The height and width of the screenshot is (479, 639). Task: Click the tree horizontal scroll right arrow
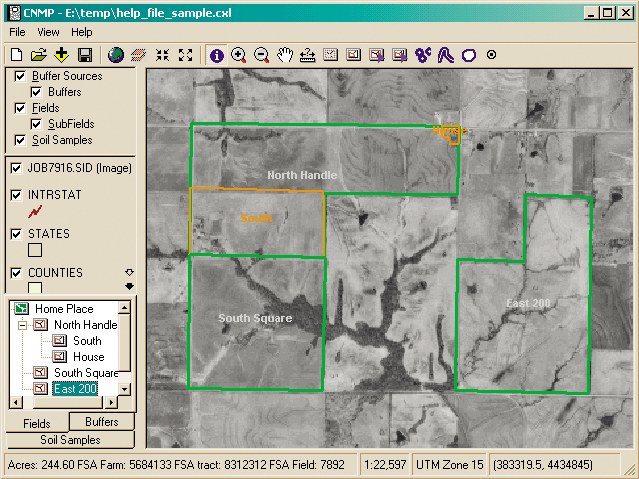tap(111, 402)
